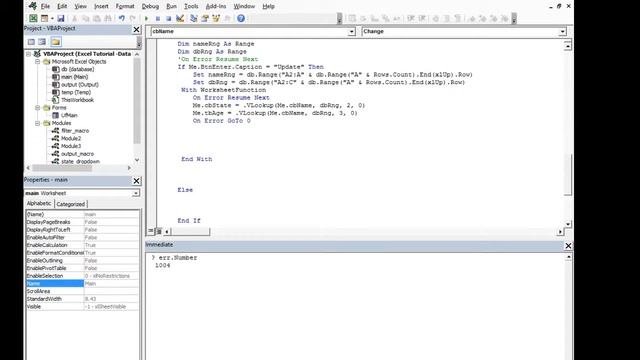Click the Project tree scroll down arrow
Image resolution: width=640 pixels, height=360 pixels.
point(137,160)
